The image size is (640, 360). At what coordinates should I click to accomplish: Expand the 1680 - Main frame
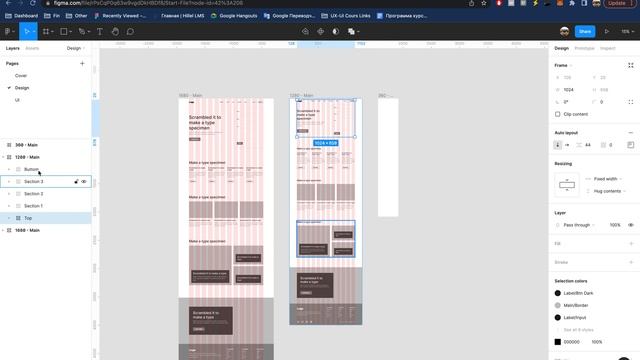(3, 230)
